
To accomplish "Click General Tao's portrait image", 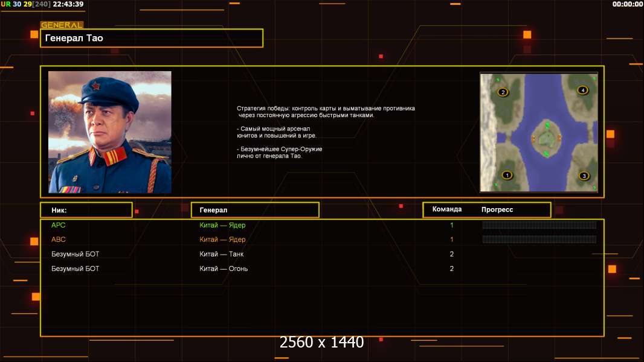I will coord(110,132).
